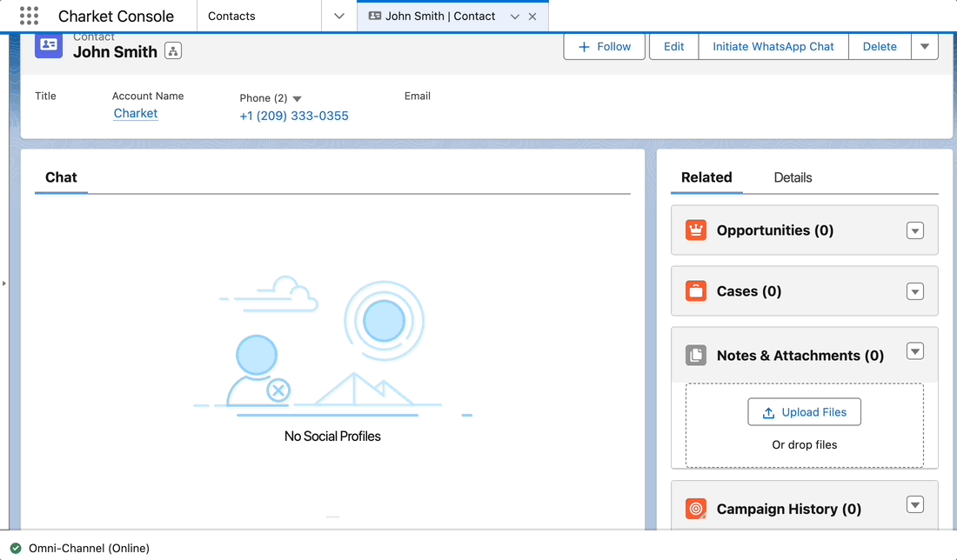The height and width of the screenshot is (560, 957).
Task: Open more actions dropdown next to Delete
Action: point(925,46)
